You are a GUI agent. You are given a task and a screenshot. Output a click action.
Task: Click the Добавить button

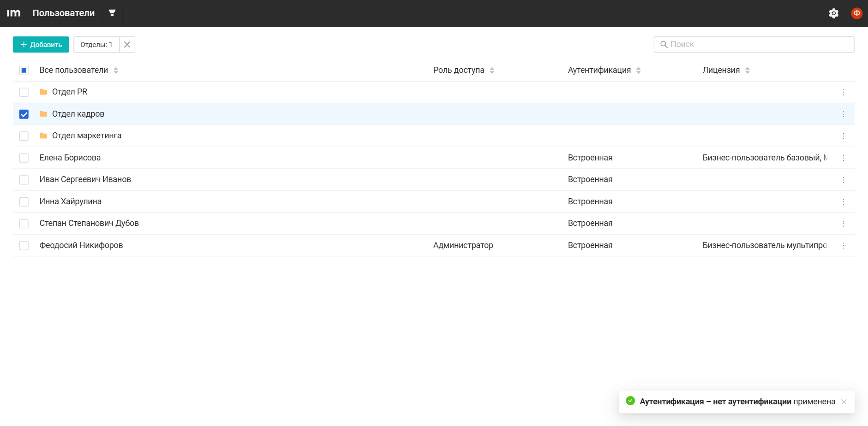(x=41, y=45)
